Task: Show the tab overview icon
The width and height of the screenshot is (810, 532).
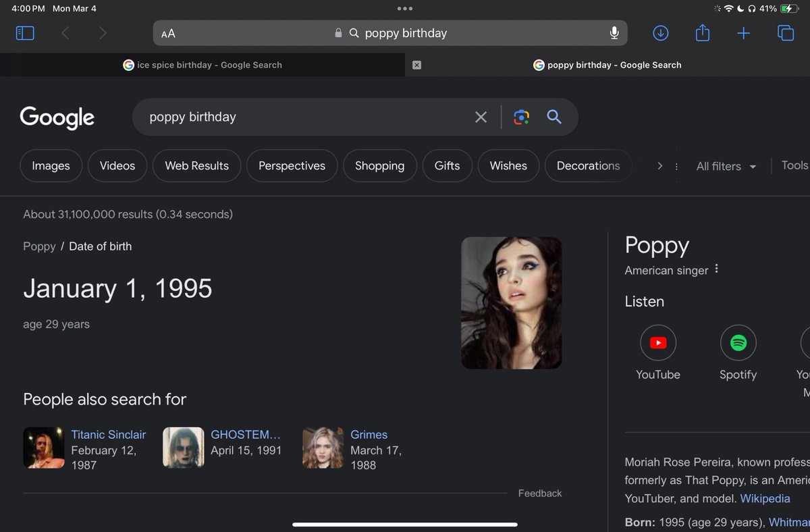Action: [786, 32]
